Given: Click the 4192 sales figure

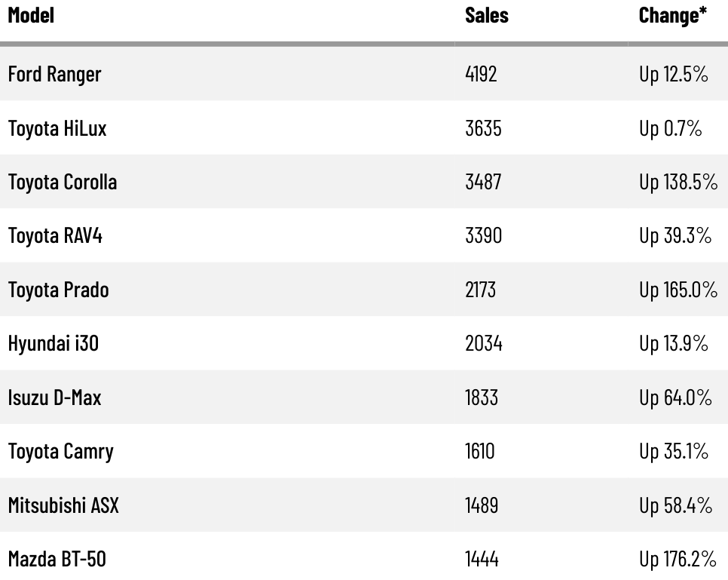Looking at the screenshot, I should point(481,75).
